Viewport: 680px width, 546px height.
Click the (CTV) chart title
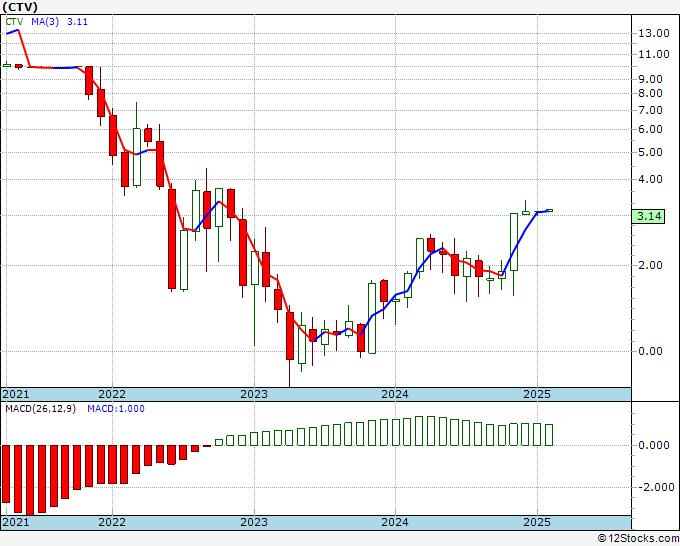click(20, 7)
